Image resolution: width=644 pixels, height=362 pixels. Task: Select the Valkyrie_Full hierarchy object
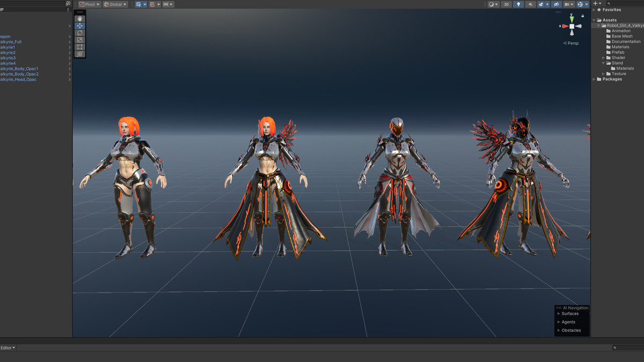coord(11,42)
